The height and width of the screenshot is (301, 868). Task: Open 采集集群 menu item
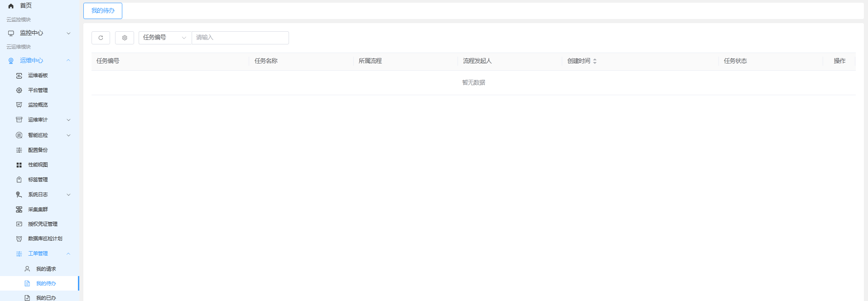click(x=38, y=209)
